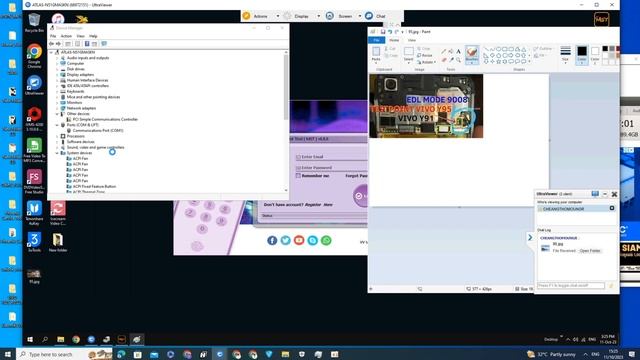The width and height of the screenshot is (640, 360).
Task: Open the 3uTools desktop shortcut
Action: (34, 242)
